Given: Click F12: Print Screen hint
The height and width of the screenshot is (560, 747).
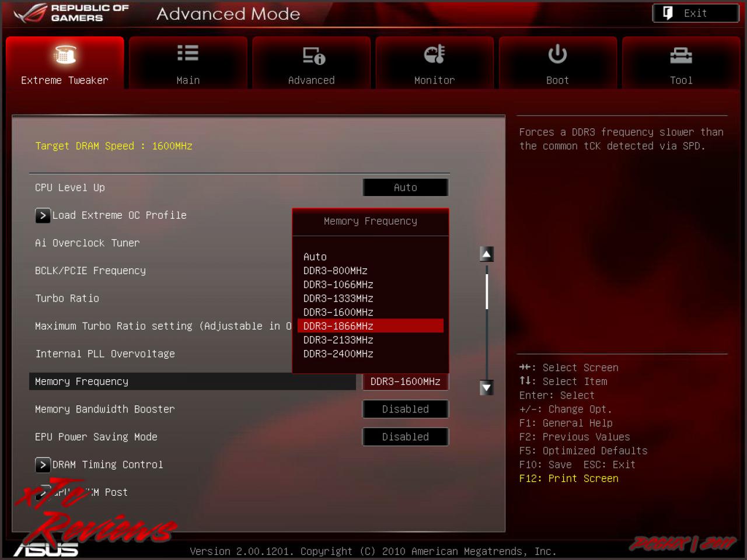Looking at the screenshot, I should pos(569,478).
